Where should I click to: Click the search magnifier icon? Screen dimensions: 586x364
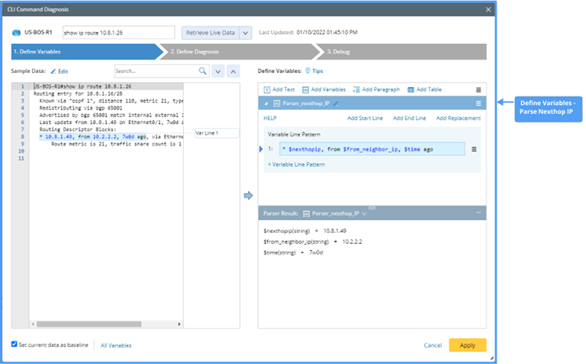(x=203, y=71)
